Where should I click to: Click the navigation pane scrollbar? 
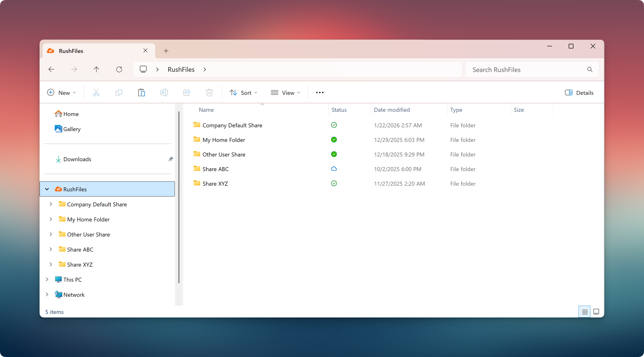pos(179,197)
